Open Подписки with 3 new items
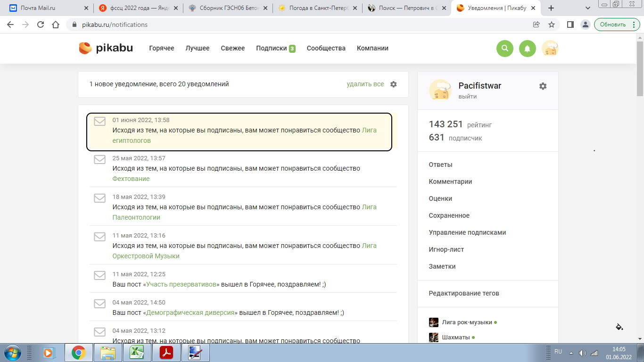 pyautogui.click(x=276, y=48)
